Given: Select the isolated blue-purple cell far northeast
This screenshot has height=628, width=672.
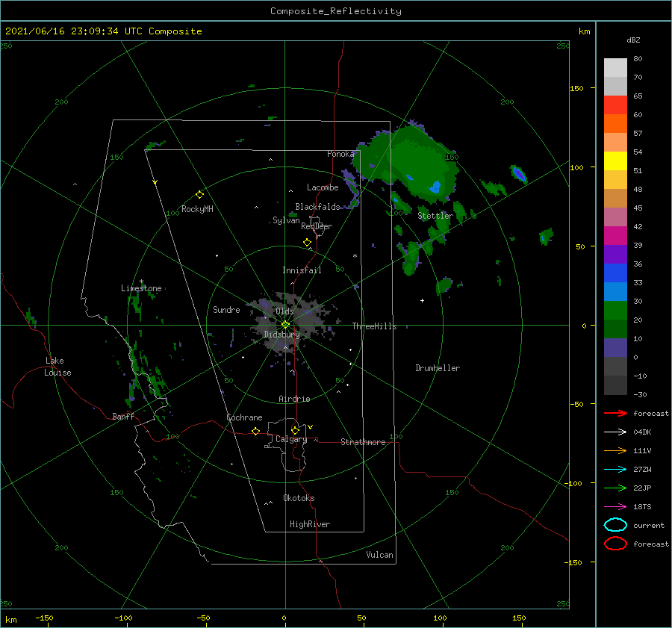Looking at the screenshot, I should [519, 173].
